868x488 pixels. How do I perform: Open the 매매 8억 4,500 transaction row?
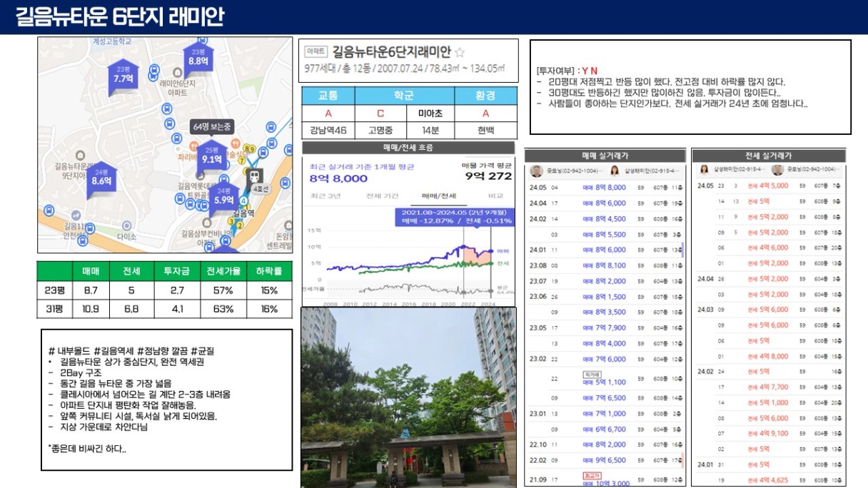[605, 219]
